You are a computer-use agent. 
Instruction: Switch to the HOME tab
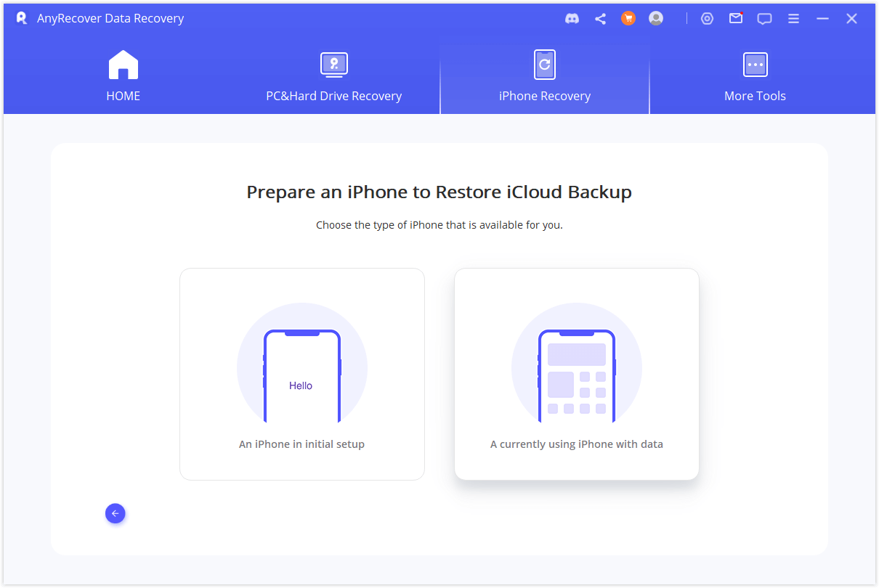123,77
